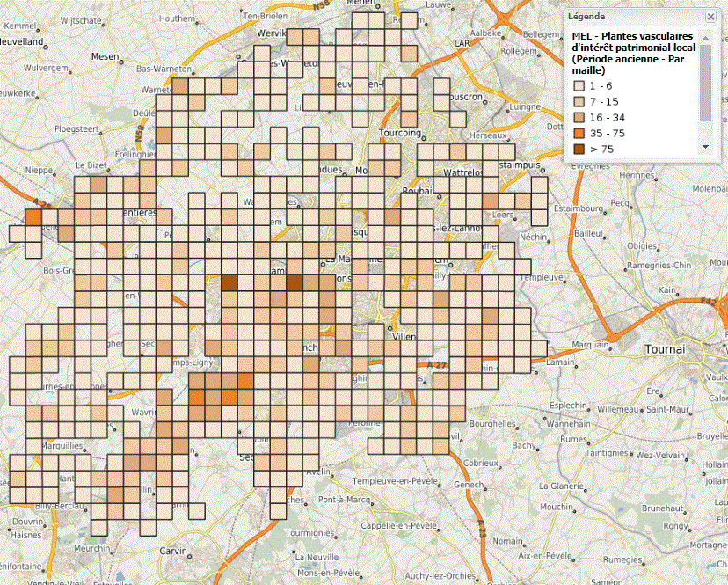Select the 35 - 75 legend swatch
The width and height of the screenshot is (728, 585).
click(x=579, y=134)
